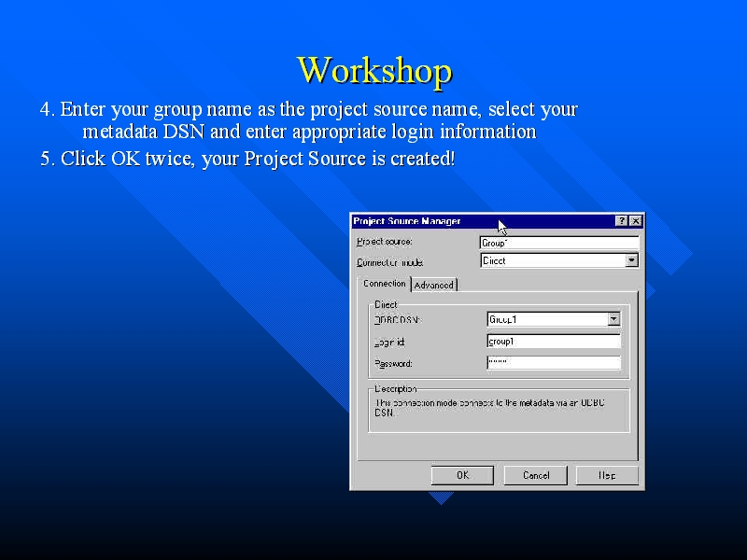This screenshot has width=747, height=560.
Task: Click inside the Password field
Action: point(553,363)
